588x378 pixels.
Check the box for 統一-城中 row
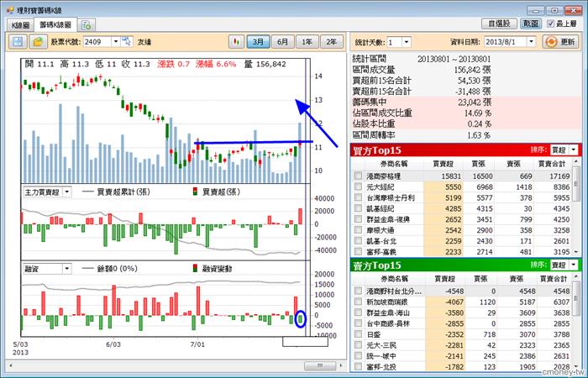[x=359, y=356]
